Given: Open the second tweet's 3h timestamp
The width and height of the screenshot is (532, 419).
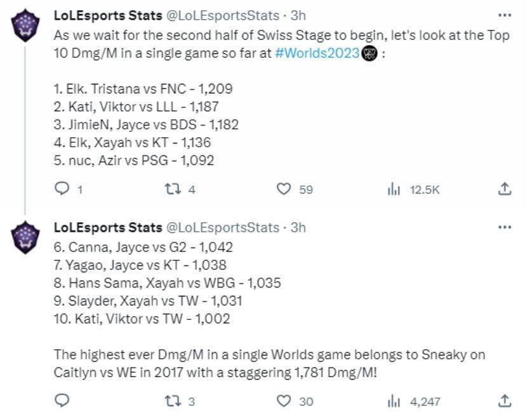Looking at the screenshot, I should click(x=298, y=228).
